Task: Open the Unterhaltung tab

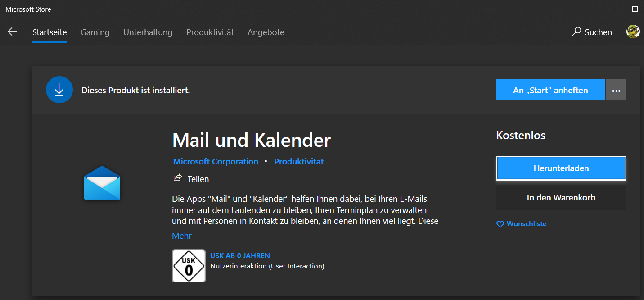Action: pyautogui.click(x=148, y=32)
